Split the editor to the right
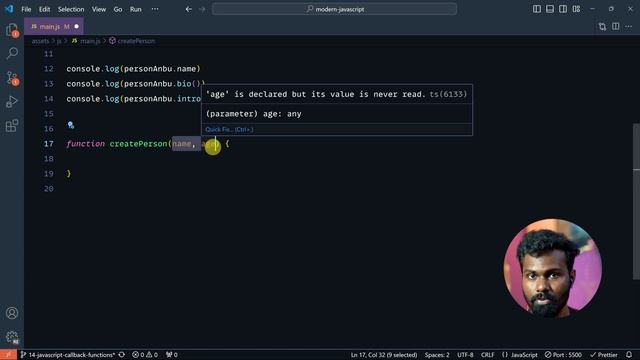The width and height of the screenshot is (640, 360). pyautogui.click(x=616, y=27)
